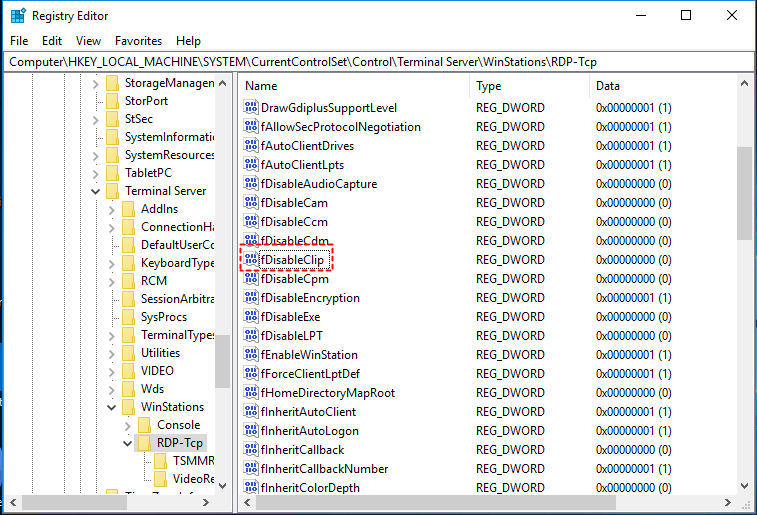Click the values pane horizontal scrollbar thumb
The width and height of the screenshot is (757, 515).
click(436, 502)
